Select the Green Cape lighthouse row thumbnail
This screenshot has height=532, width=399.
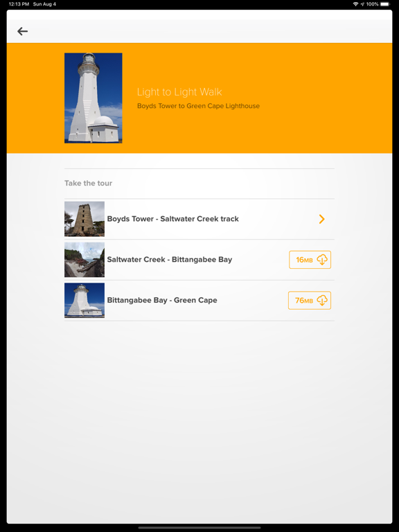(x=85, y=300)
